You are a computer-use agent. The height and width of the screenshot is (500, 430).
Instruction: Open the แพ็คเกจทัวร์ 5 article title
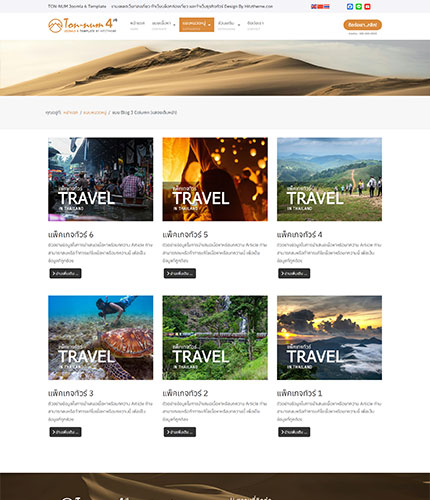[185, 235]
